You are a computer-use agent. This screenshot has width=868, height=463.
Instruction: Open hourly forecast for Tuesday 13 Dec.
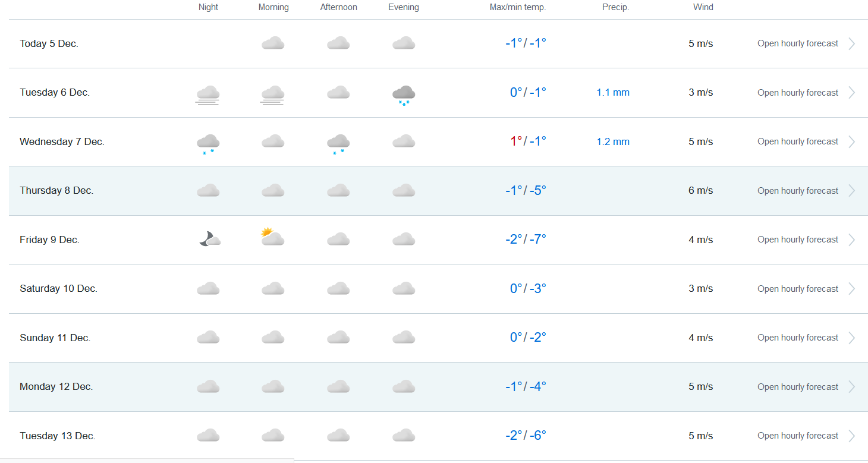[x=797, y=436]
